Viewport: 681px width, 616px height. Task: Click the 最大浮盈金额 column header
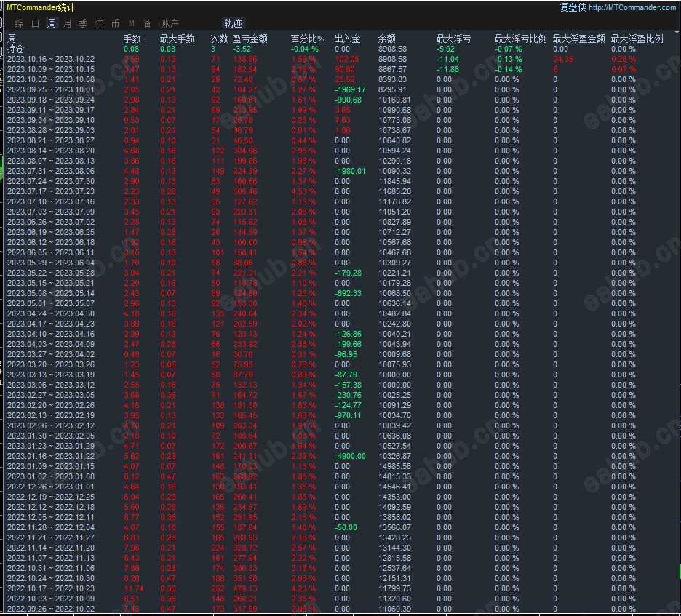(578, 39)
